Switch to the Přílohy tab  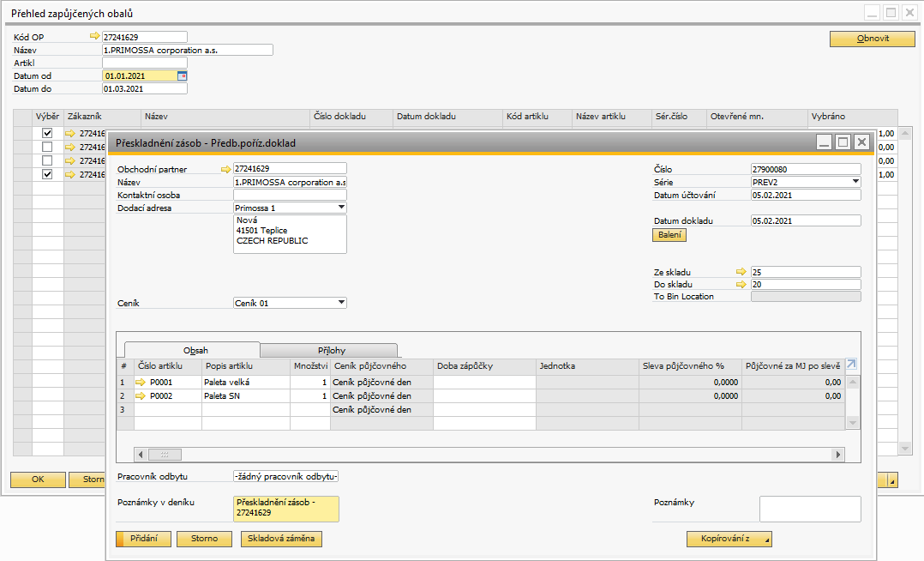(331, 350)
